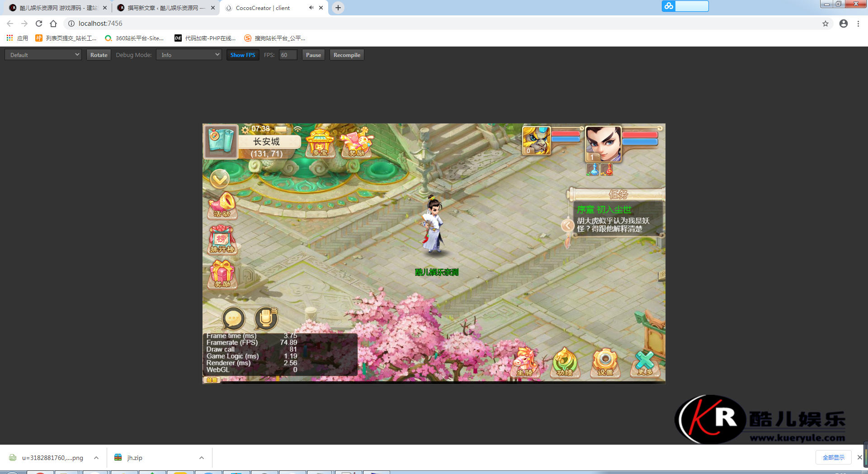Screen dimensions: 868x474
Task: Open the 功绩 achievements icon
Action: pyautogui.click(x=565, y=363)
